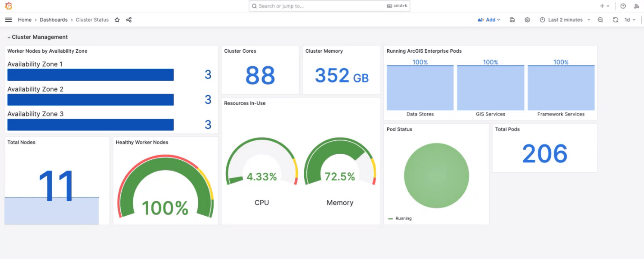Open the hamburger navigation menu
The width and height of the screenshot is (644, 259).
click(x=8, y=20)
